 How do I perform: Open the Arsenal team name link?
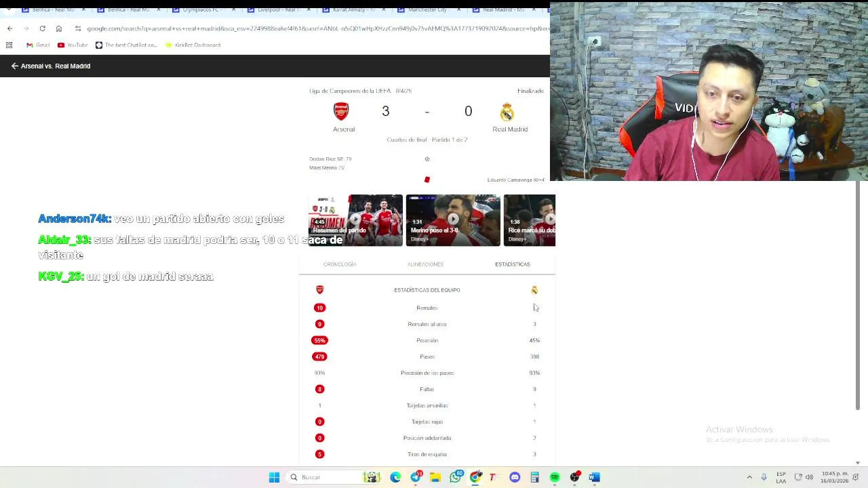(x=344, y=129)
